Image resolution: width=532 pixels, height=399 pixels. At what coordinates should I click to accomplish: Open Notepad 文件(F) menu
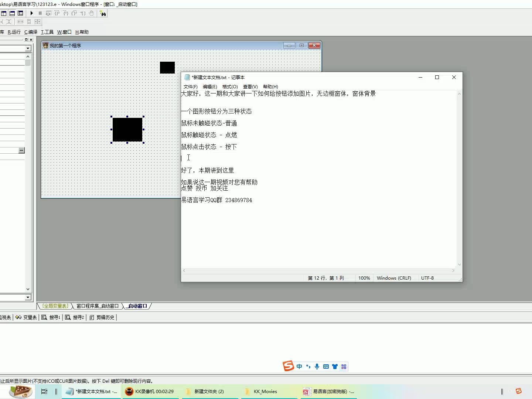[191, 86]
